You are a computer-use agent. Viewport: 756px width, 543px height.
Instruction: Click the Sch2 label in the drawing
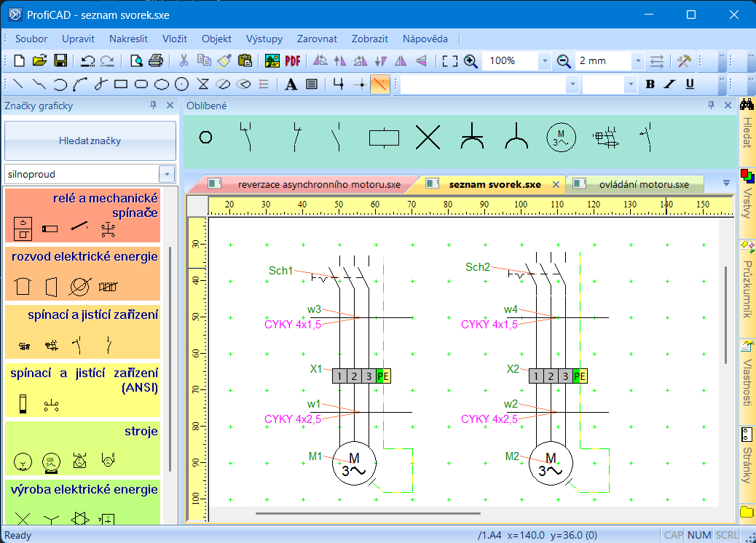click(x=477, y=267)
